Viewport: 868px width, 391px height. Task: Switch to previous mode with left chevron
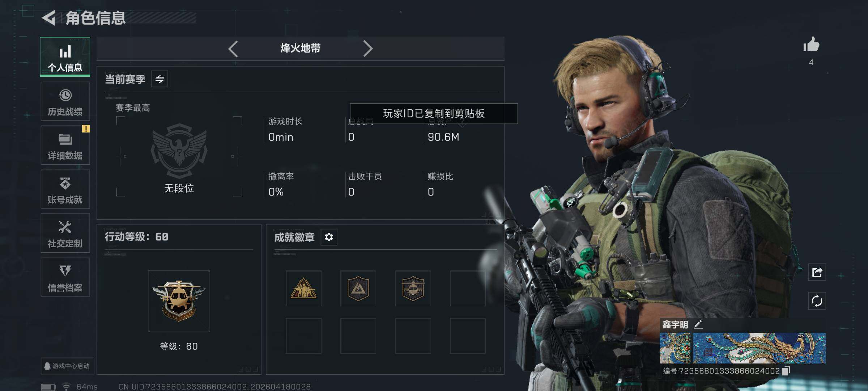pyautogui.click(x=233, y=49)
